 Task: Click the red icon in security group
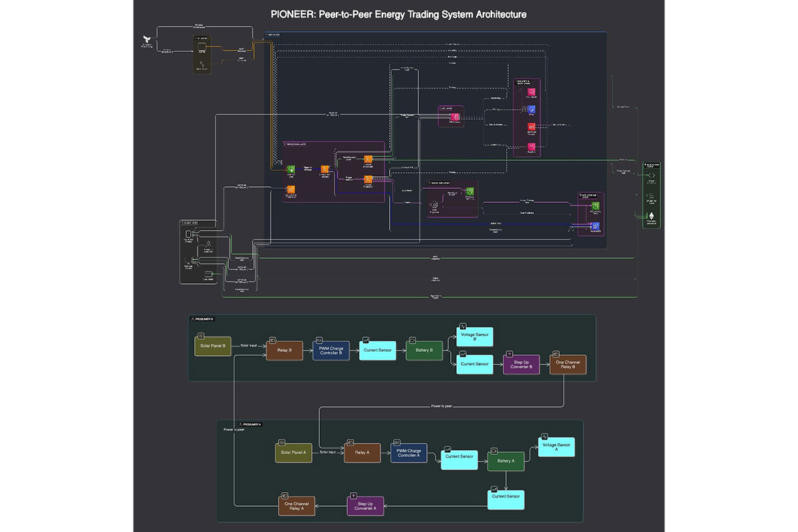click(531, 126)
